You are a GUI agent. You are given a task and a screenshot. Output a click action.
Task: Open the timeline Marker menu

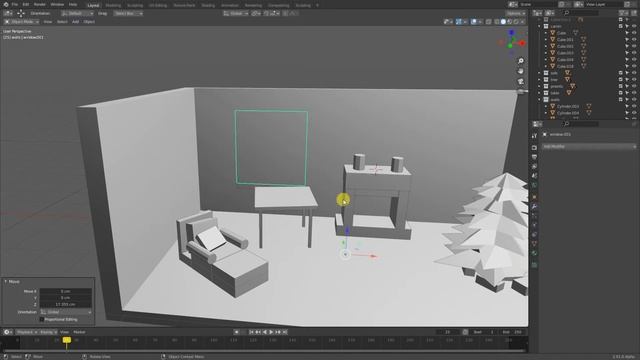pos(79,332)
